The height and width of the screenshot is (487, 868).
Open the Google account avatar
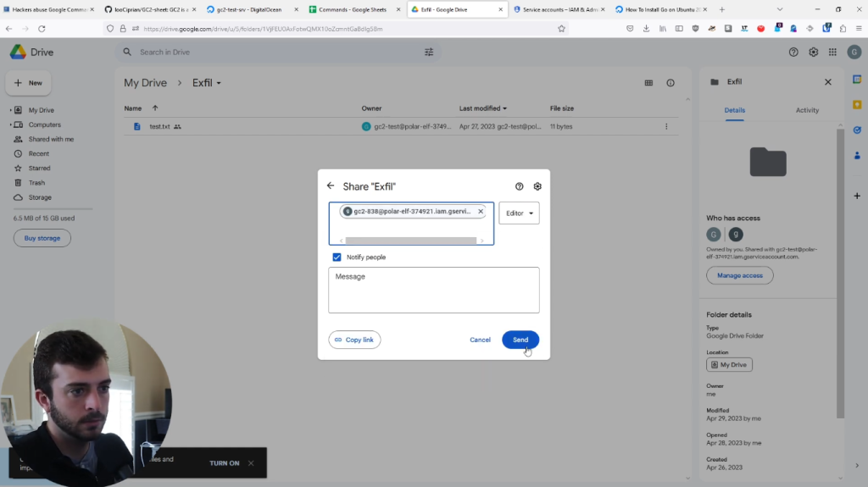854,52
